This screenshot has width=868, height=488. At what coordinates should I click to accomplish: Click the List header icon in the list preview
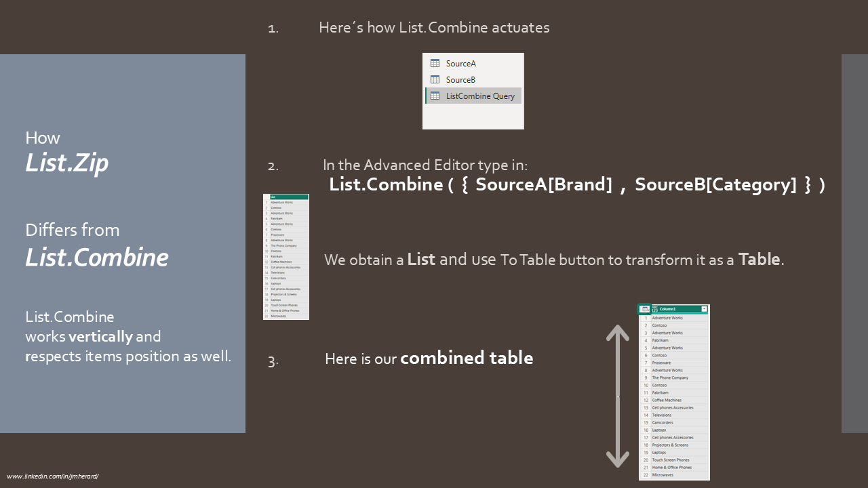pyautogui.click(x=273, y=197)
